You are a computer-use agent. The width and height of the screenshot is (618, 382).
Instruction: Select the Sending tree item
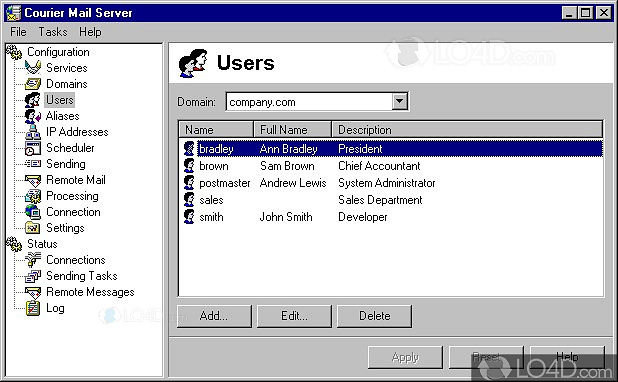66,164
